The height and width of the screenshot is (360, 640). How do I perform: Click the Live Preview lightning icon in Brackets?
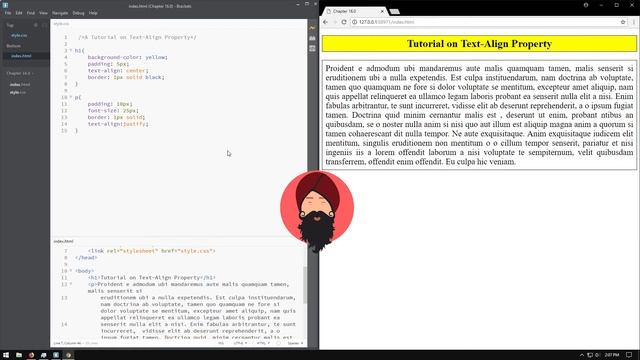tap(312, 28)
